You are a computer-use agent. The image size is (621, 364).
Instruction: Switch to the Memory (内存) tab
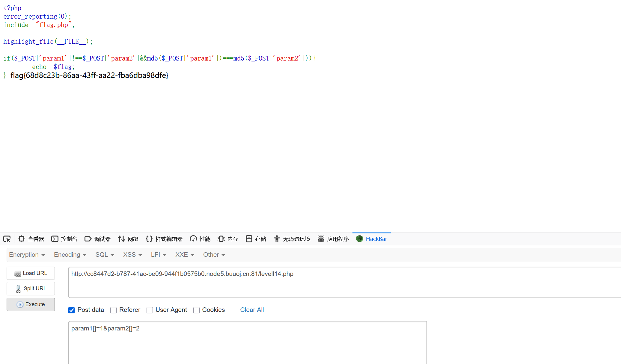click(228, 239)
